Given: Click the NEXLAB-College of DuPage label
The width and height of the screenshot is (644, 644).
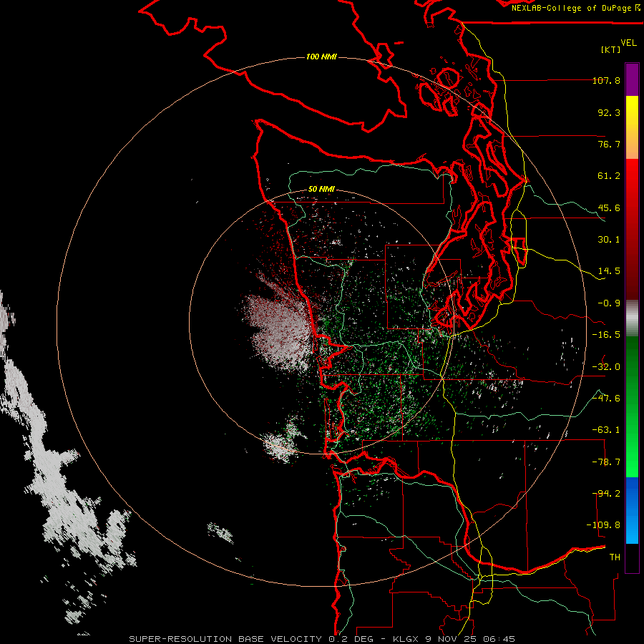Looking at the screenshot, I should tap(575, 8).
